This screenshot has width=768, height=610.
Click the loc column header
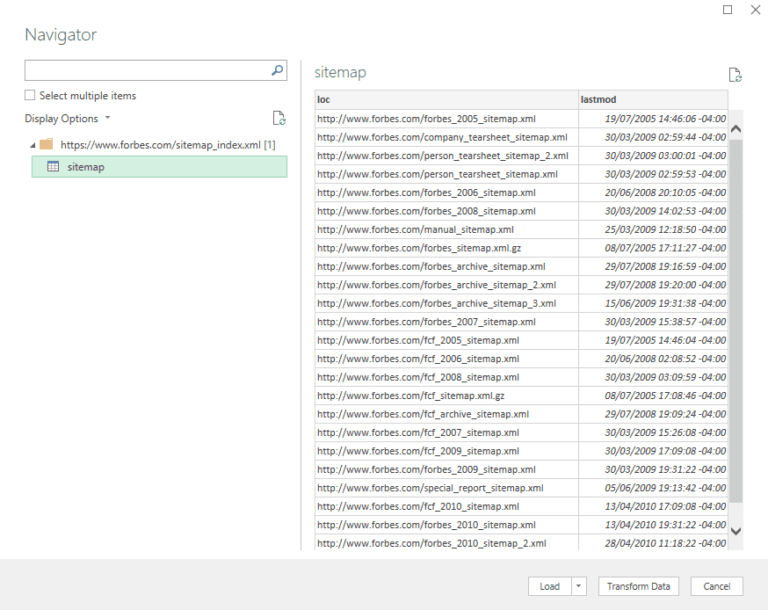tap(446, 99)
